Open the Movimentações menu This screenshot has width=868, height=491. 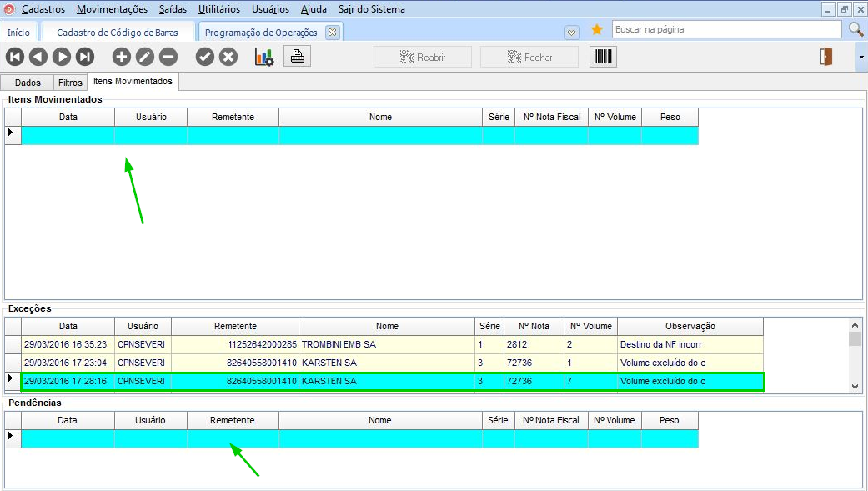click(112, 9)
